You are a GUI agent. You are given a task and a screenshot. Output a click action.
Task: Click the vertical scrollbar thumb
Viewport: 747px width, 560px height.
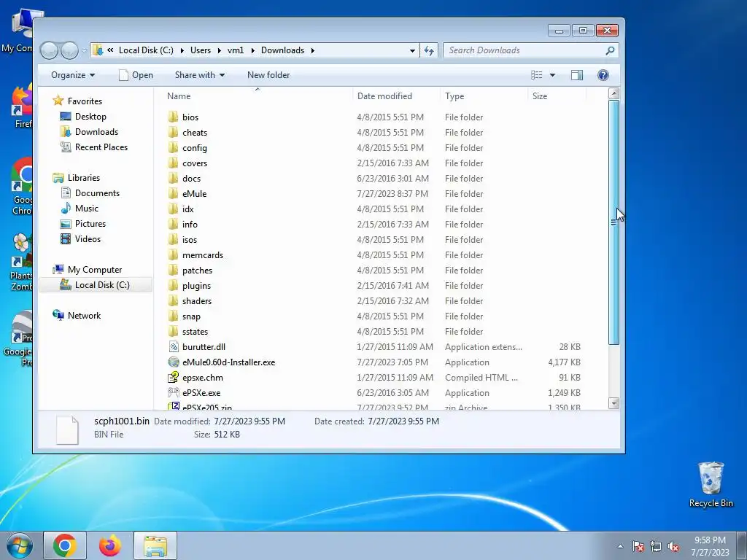[614, 222]
